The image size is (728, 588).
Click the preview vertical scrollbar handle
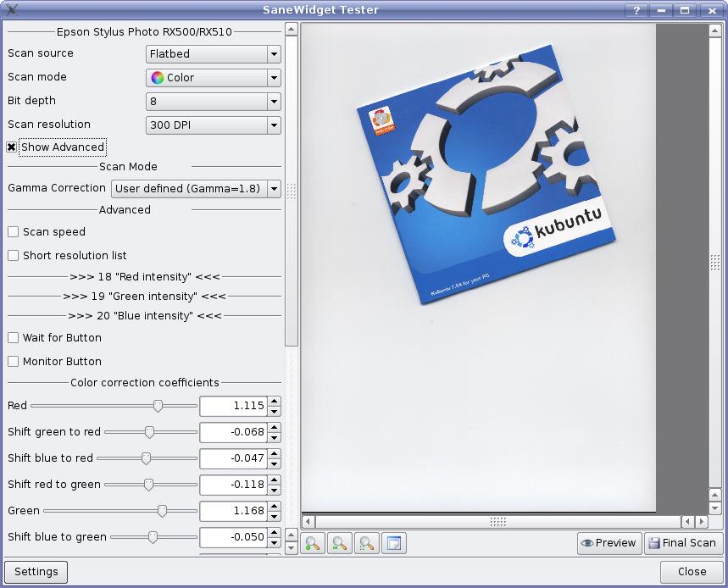715,262
